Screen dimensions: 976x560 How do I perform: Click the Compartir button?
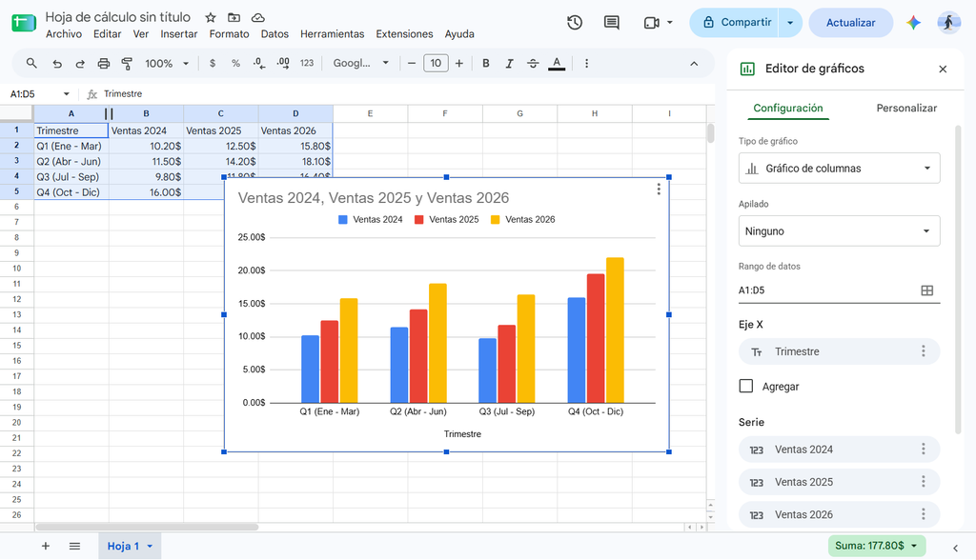pos(735,23)
